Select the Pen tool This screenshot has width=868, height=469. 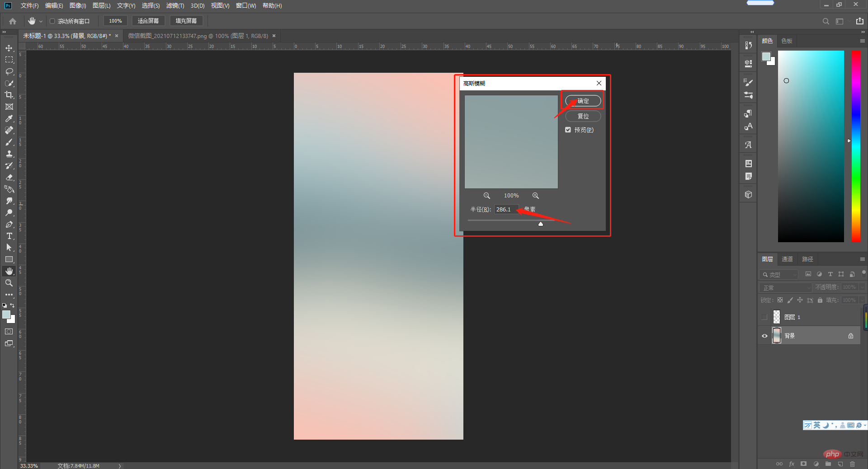coord(9,224)
